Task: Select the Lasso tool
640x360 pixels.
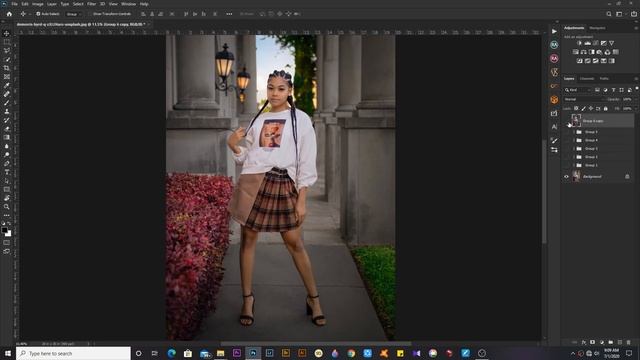Action: point(7,51)
